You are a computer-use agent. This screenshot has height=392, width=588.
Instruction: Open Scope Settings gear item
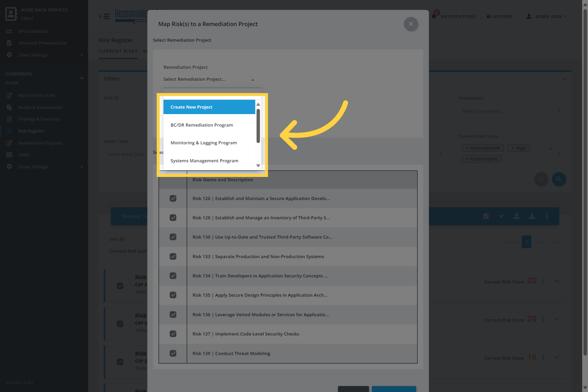pyautogui.click(x=33, y=167)
